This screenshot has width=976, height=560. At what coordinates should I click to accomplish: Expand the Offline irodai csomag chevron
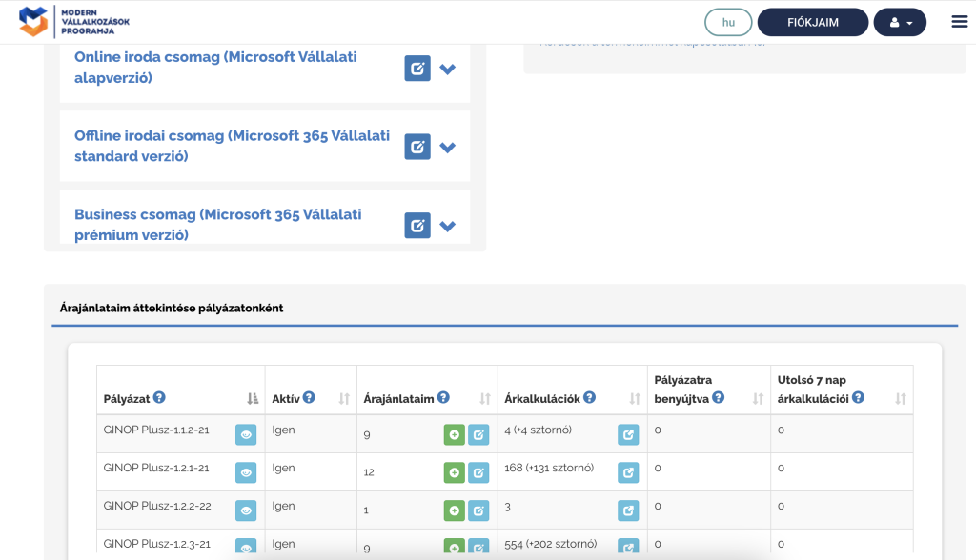point(447,146)
